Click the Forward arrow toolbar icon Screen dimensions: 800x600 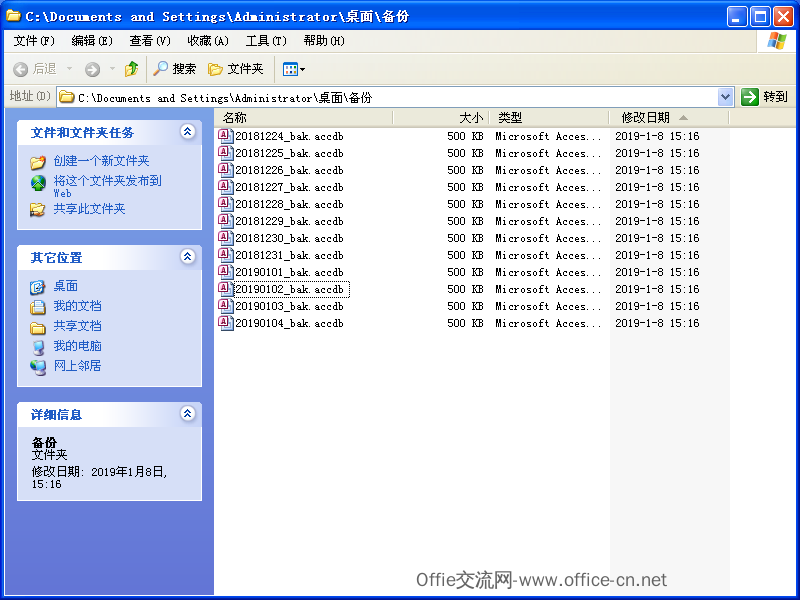pos(92,69)
